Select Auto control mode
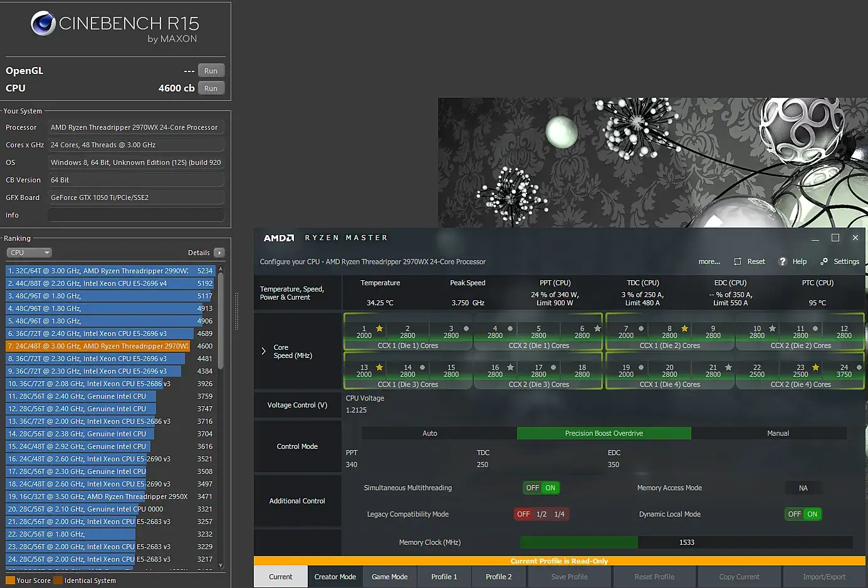868x588 pixels. (x=430, y=433)
